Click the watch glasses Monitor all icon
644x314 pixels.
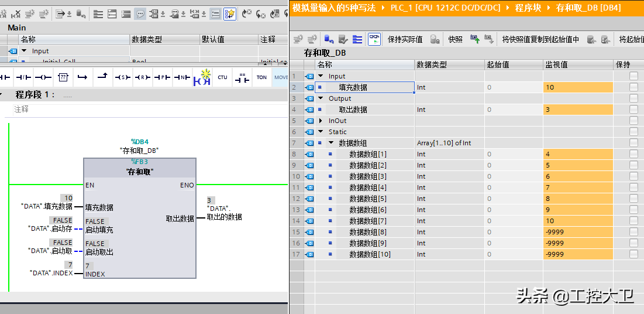click(x=374, y=39)
